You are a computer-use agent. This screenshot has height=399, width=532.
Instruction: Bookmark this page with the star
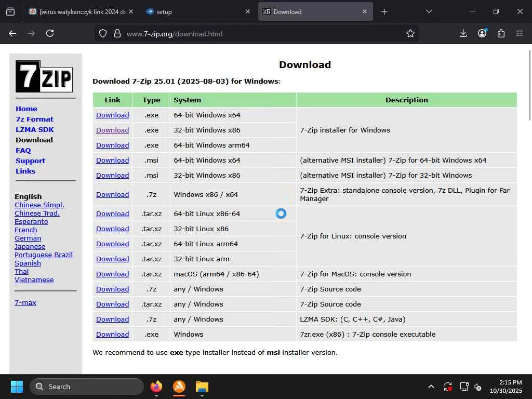(x=410, y=33)
